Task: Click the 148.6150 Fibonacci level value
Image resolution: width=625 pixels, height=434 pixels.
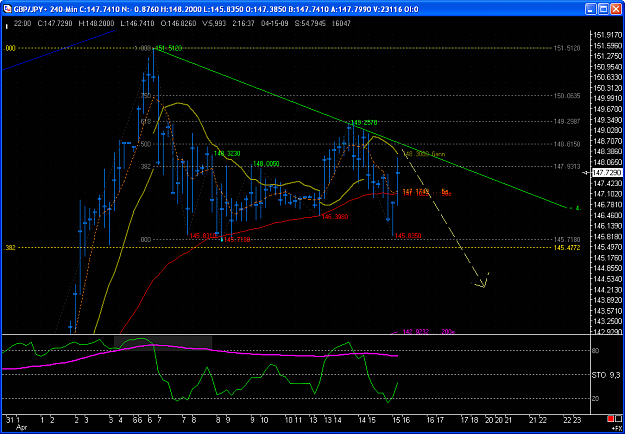Action: click(x=567, y=144)
